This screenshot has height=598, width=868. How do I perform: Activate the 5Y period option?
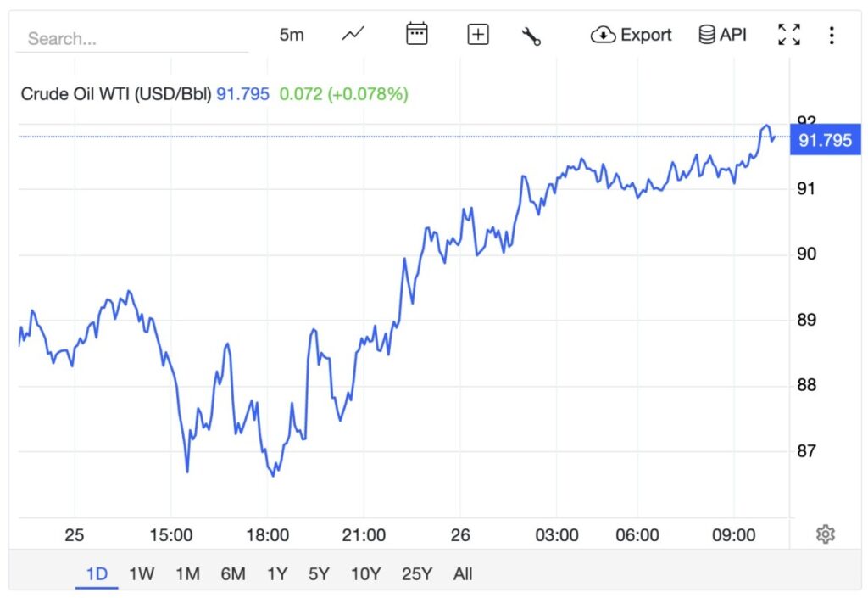319,573
